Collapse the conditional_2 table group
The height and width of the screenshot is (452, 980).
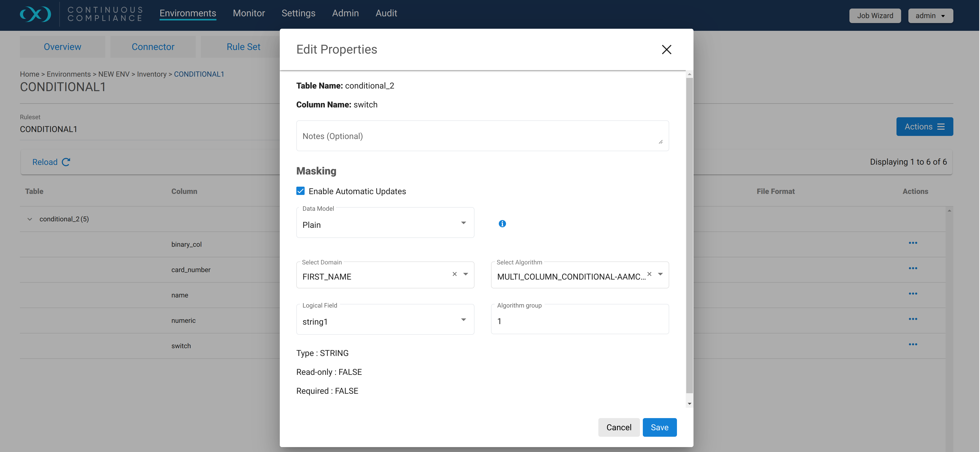(30, 219)
